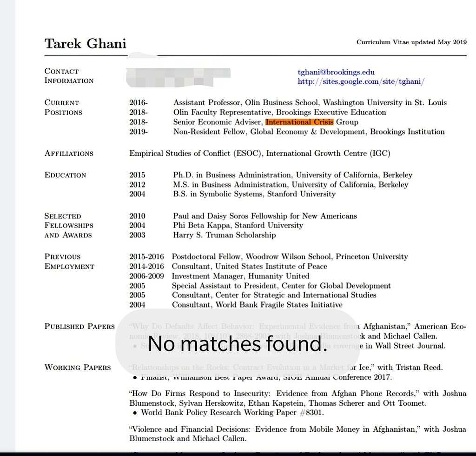The image size is (476, 456).
Task: Click 'Investment Manager, Humanity United' line
Action: coord(240,276)
